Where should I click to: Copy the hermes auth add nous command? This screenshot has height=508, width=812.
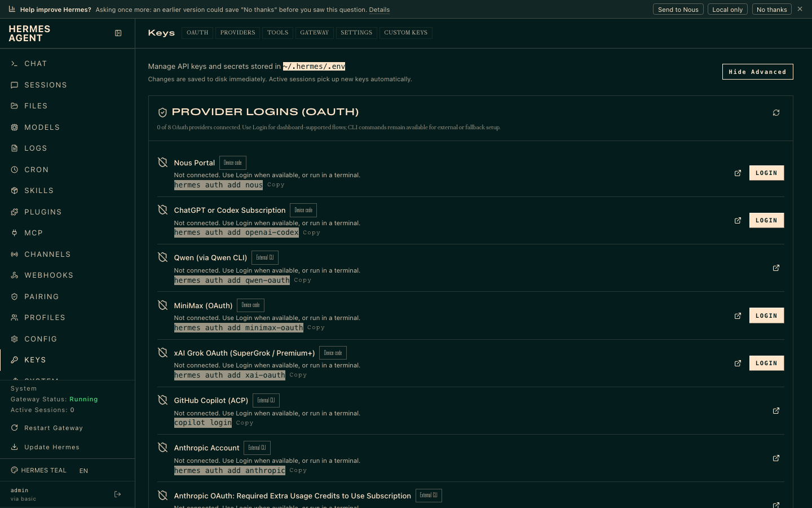[x=276, y=185]
